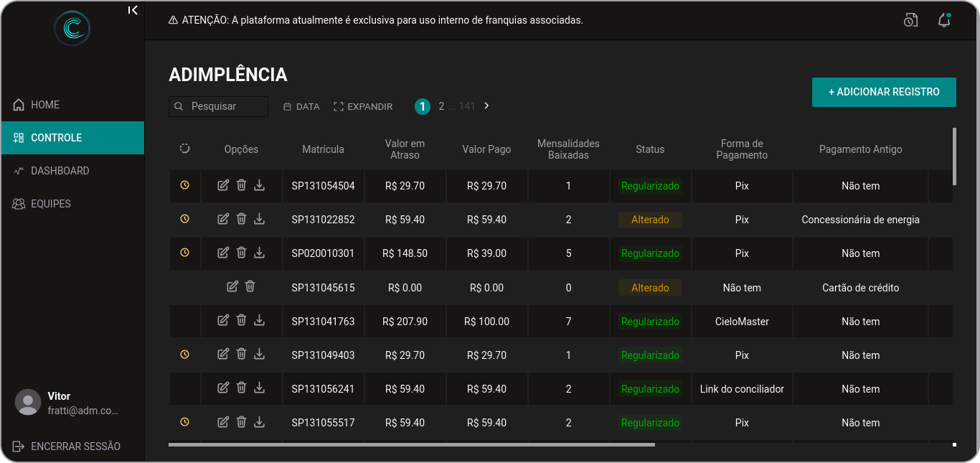Image resolution: width=980 pixels, height=463 pixels.
Task: Download the record SP131041763
Action: tap(260, 321)
